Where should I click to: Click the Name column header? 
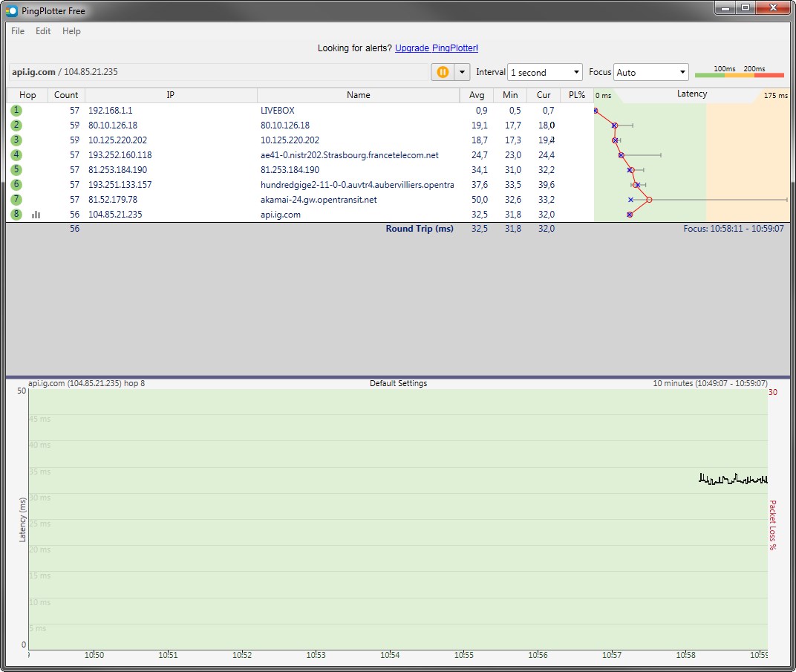pyautogui.click(x=359, y=95)
